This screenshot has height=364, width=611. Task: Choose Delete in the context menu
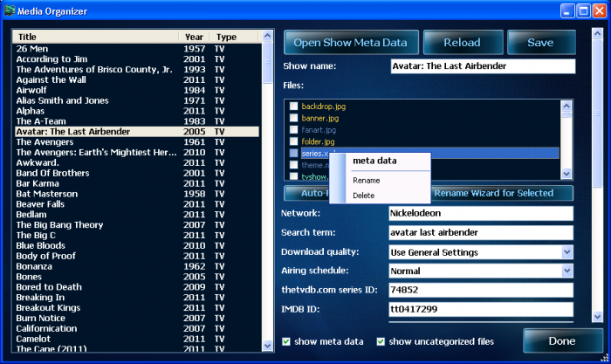(x=364, y=196)
